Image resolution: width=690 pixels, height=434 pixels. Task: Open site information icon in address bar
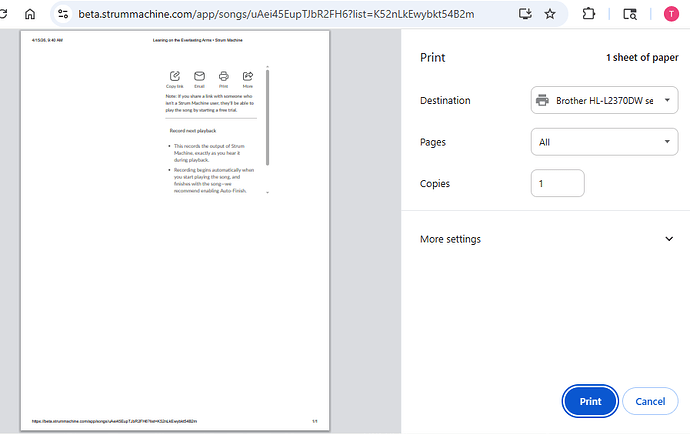coord(63,15)
